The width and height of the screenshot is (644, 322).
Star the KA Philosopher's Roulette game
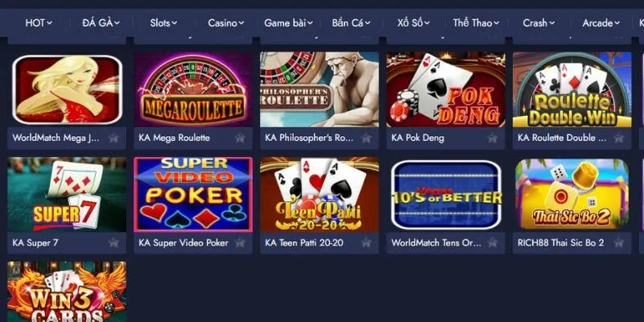366,138
